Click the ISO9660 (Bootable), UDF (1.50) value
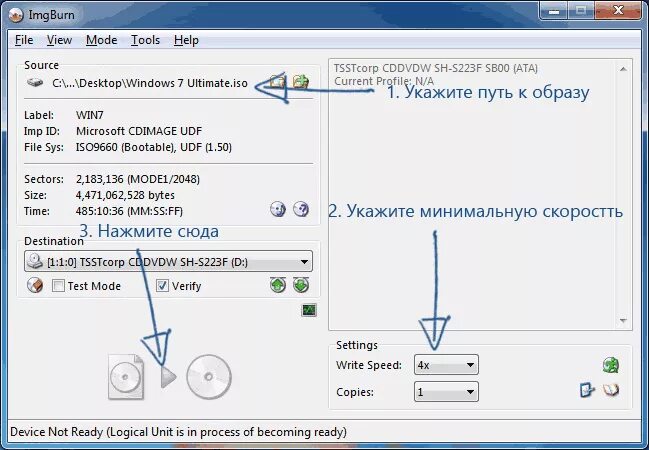 pyautogui.click(x=154, y=147)
